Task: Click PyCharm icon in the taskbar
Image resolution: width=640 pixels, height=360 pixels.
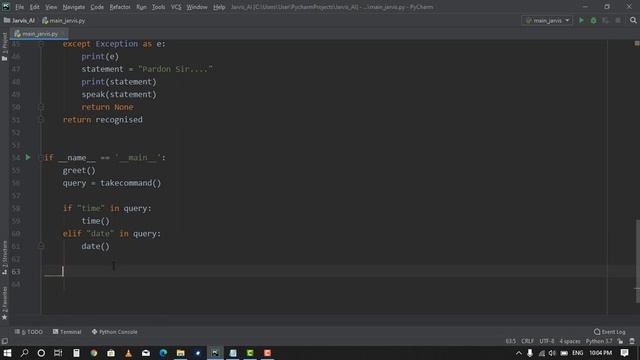Action: [x=215, y=353]
